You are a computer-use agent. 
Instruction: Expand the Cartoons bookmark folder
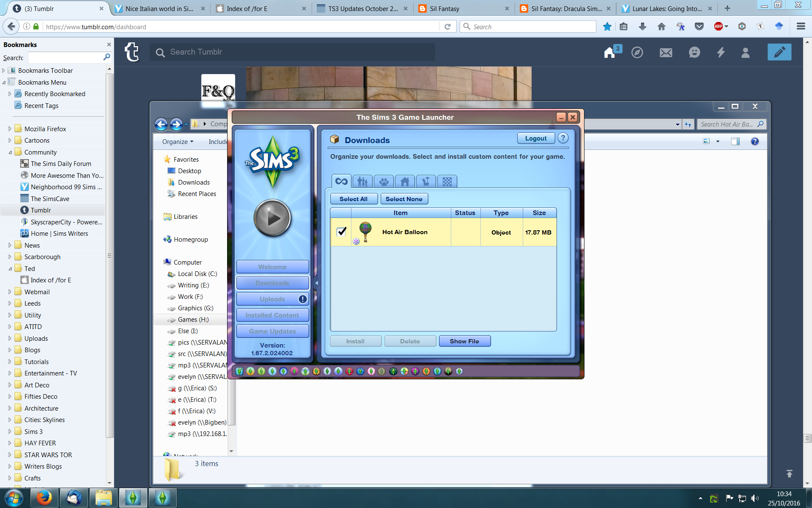tap(10, 140)
